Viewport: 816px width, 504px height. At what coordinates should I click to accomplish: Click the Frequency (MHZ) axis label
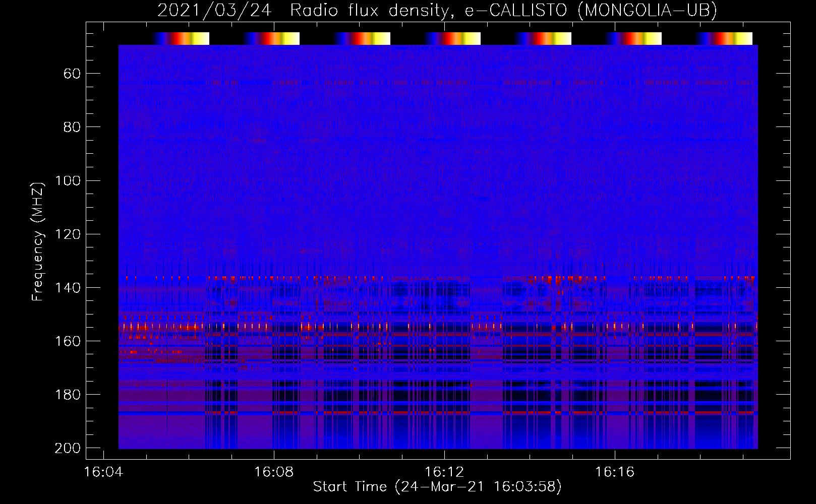38,241
